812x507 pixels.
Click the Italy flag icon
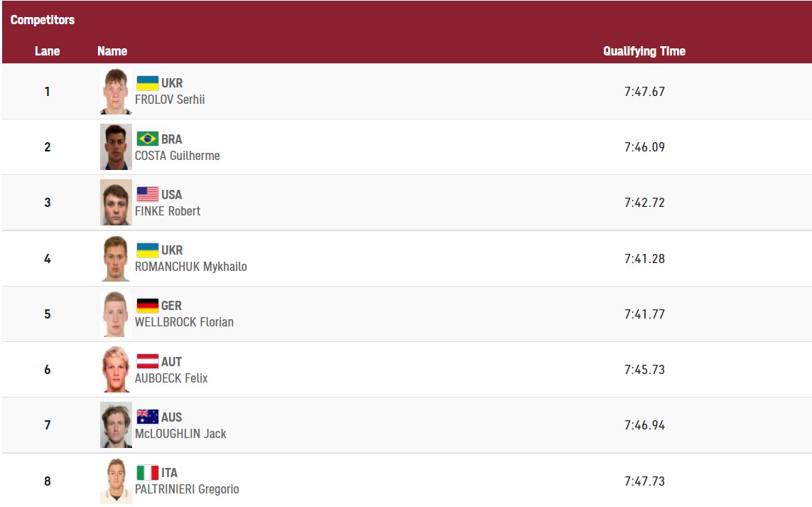148,472
